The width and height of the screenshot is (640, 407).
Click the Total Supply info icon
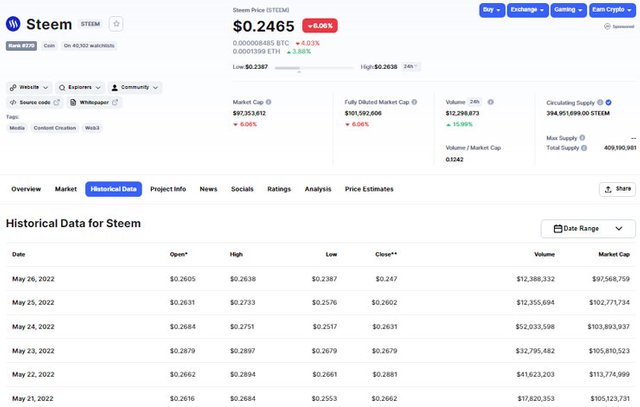pos(584,148)
